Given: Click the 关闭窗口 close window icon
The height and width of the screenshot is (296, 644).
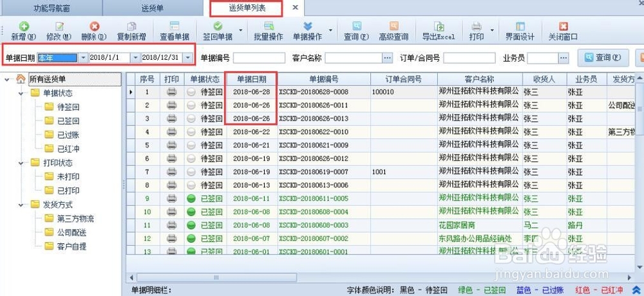Looking at the screenshot, I should point(563,26).
